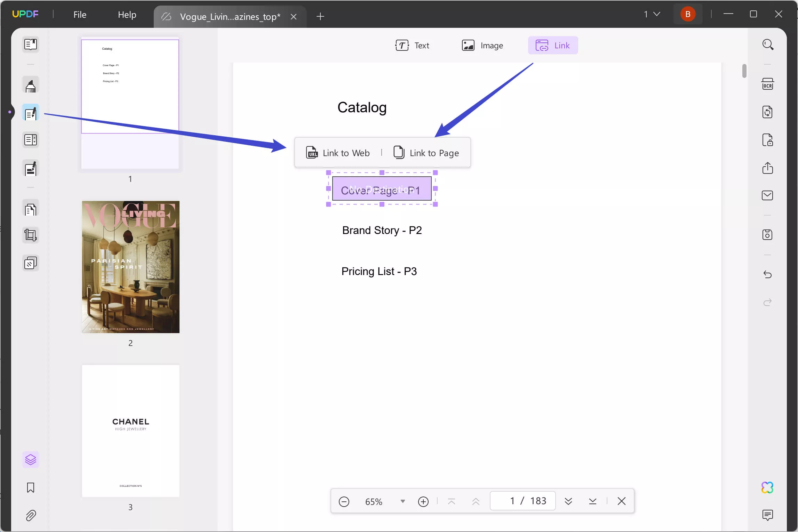
Task: Select the Image editing tool
Action: [483, 45]
